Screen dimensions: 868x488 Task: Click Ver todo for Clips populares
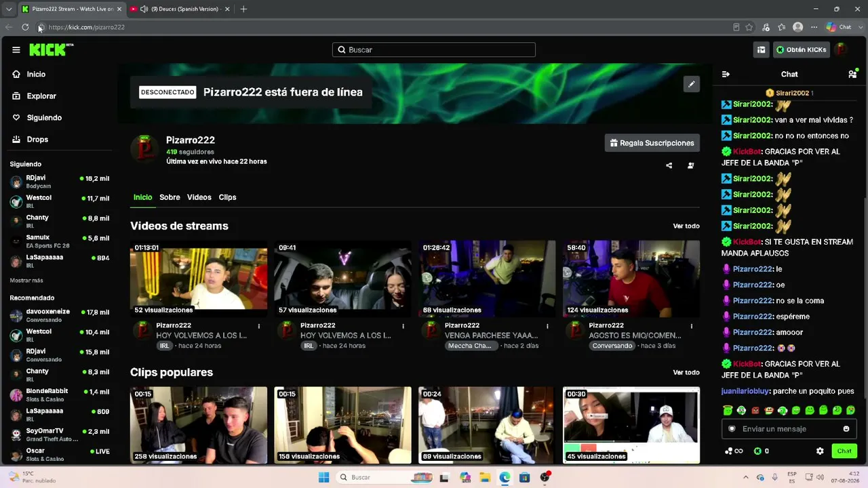686,372
